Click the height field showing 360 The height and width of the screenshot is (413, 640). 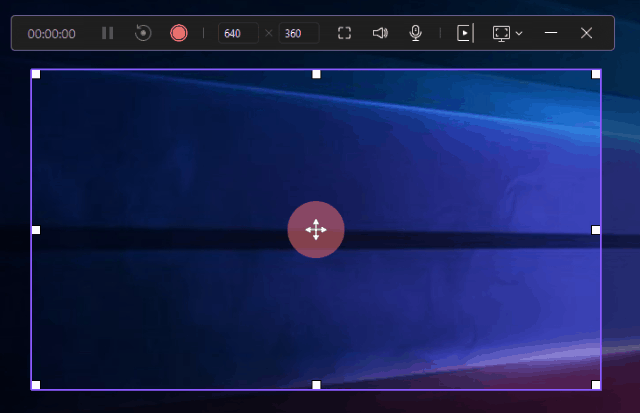click(299, 33)
